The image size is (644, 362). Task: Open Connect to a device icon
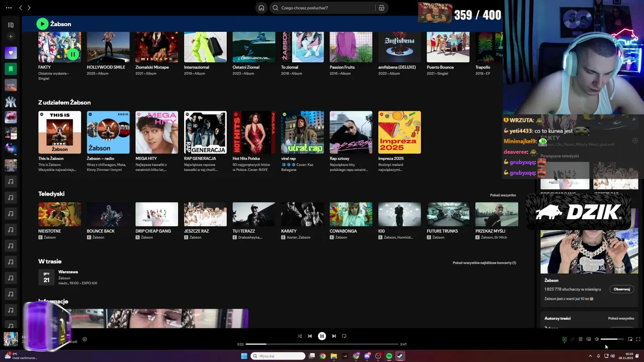[x=589, y=339]
